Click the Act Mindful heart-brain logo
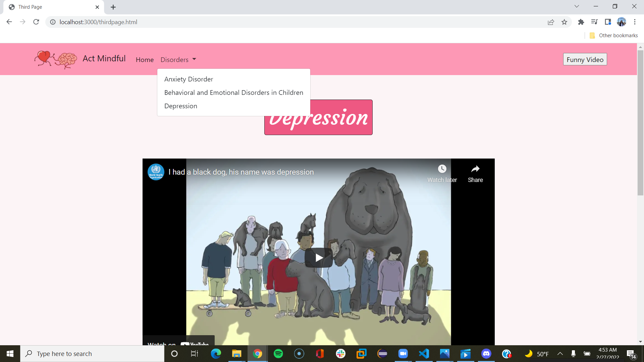 coord(56,59)
